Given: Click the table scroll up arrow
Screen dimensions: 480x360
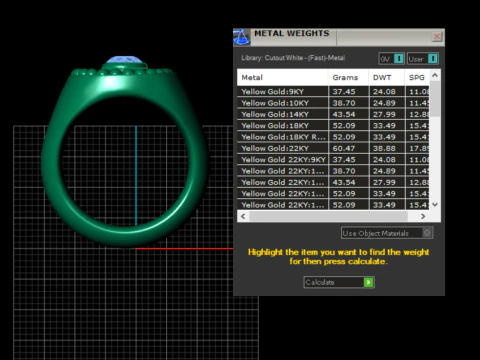Looking at the screenshot, I should (435, 76).
